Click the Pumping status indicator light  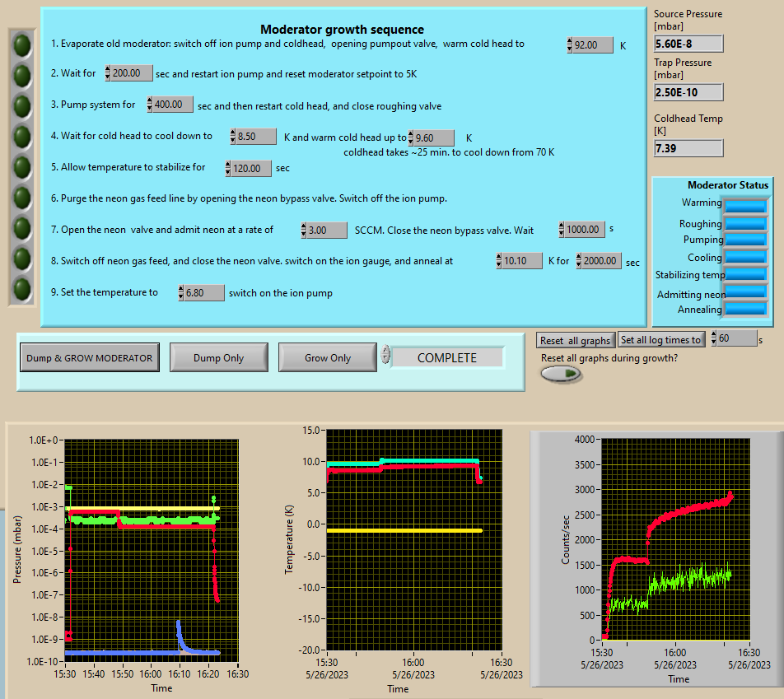[x=745, y=240]
